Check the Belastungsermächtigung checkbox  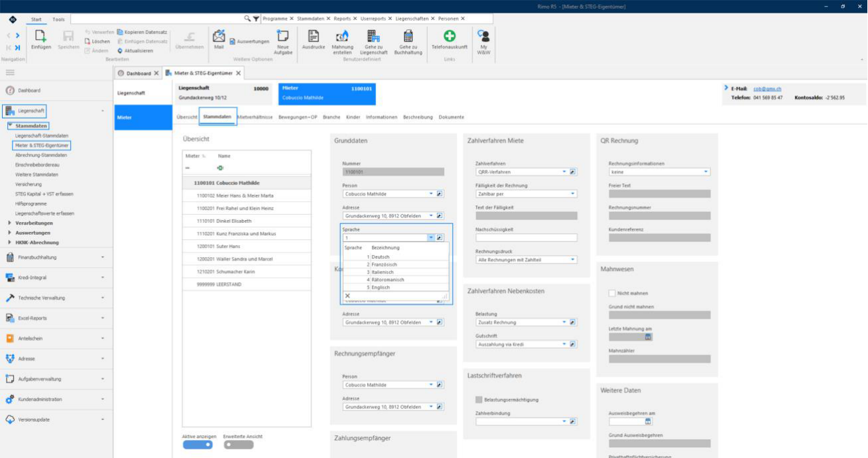[479, 400]
